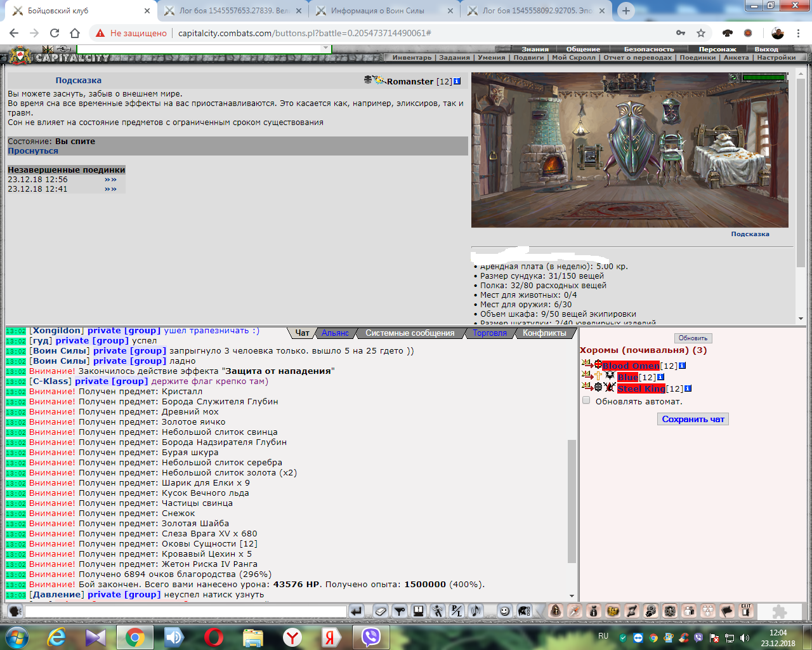
Task: Click the hooded figure icon in the bottom toolbar
Action: click(556, 611)
